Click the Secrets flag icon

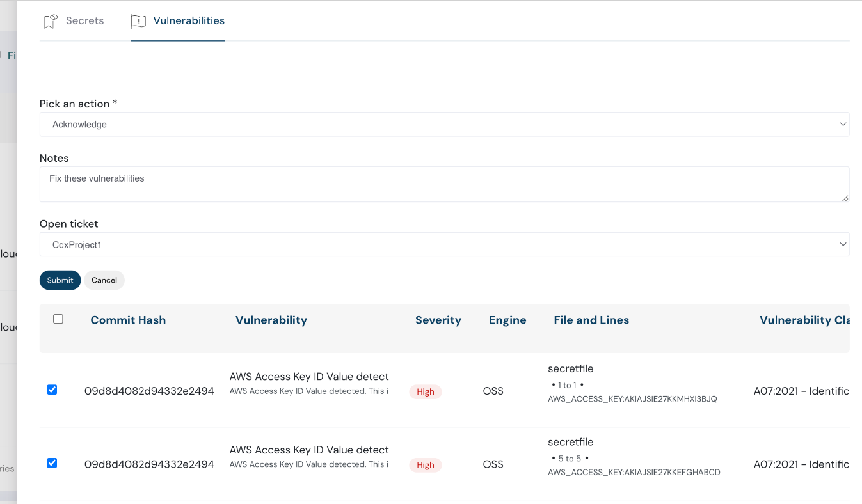coord(51,21)
